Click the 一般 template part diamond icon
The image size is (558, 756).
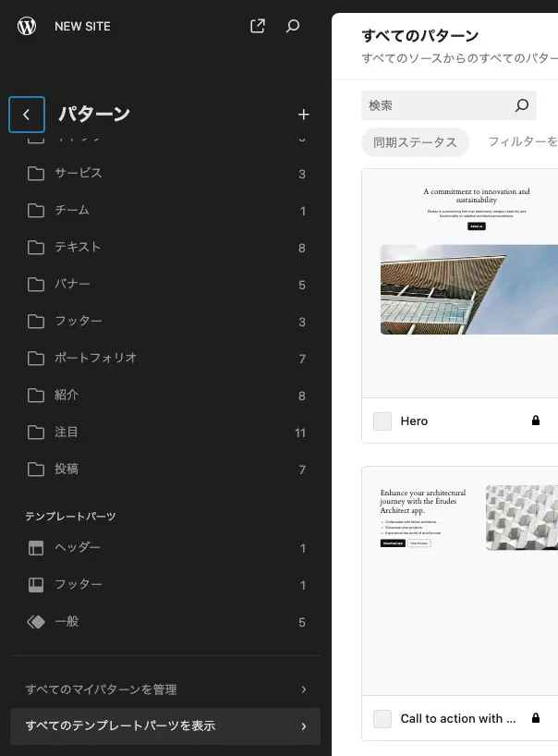pyautogui.click(x=36, y=622)
